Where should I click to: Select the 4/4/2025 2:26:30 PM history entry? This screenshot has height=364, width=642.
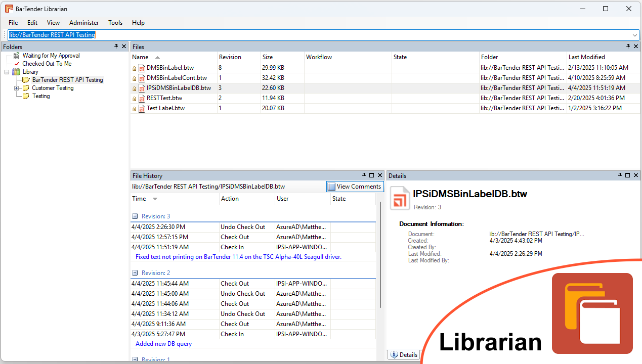253,227
